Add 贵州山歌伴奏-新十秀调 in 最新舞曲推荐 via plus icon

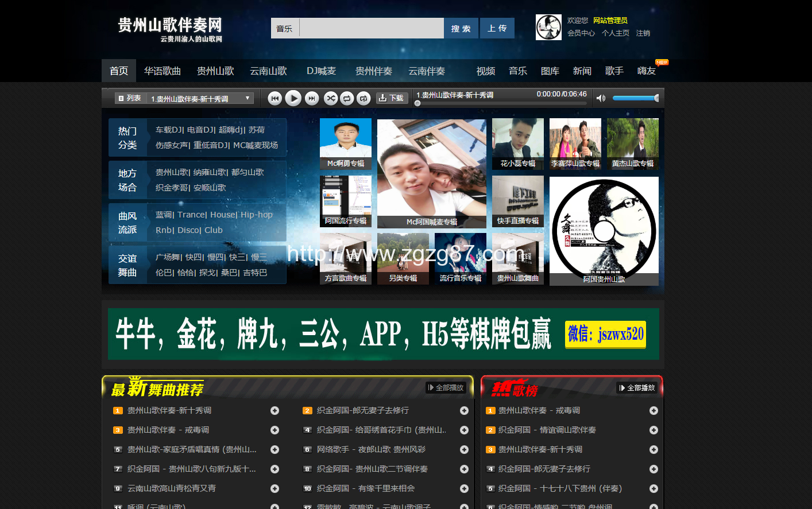click(x=274, y=410)
